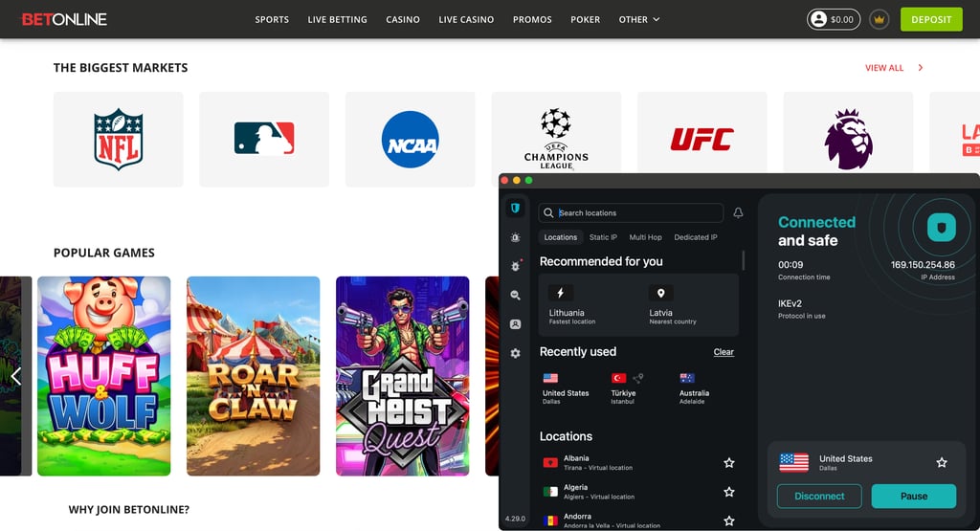
Task: Pause the VPN connection
Action: [914, 496]
